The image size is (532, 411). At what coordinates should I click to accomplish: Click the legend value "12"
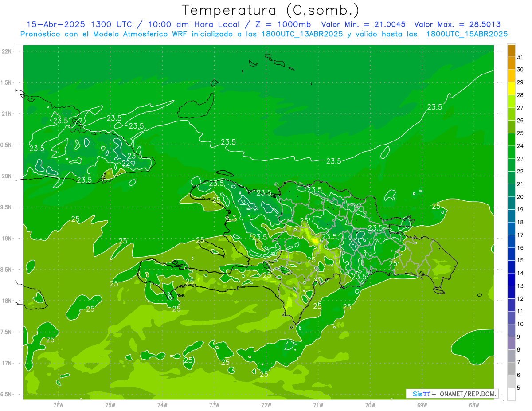520,299
